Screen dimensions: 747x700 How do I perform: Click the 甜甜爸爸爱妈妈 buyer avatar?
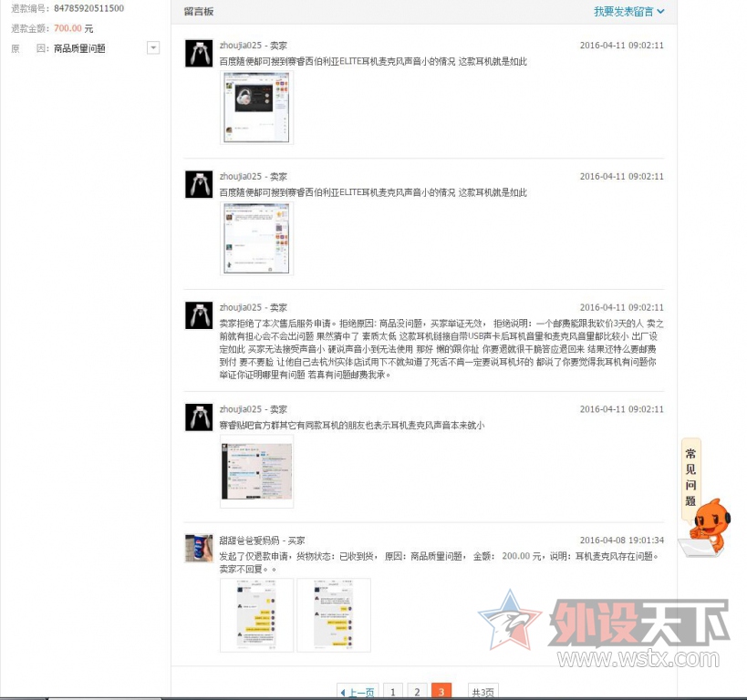tap(199, 548)
